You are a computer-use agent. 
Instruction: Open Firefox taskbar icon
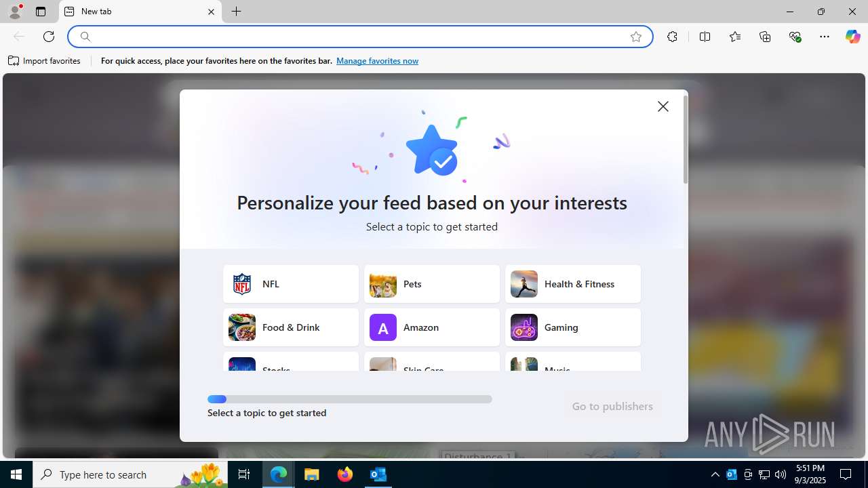345,474
